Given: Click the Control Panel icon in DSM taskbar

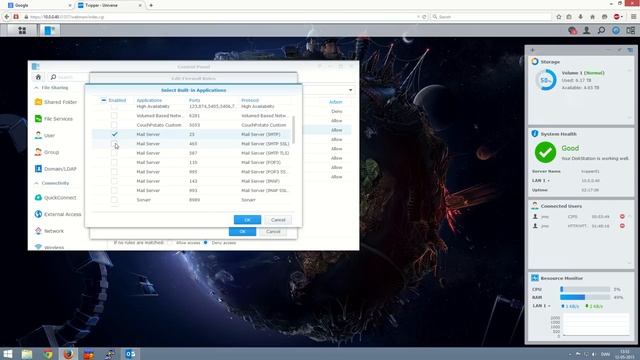Looking at the screenshot, I should [49, 30].
